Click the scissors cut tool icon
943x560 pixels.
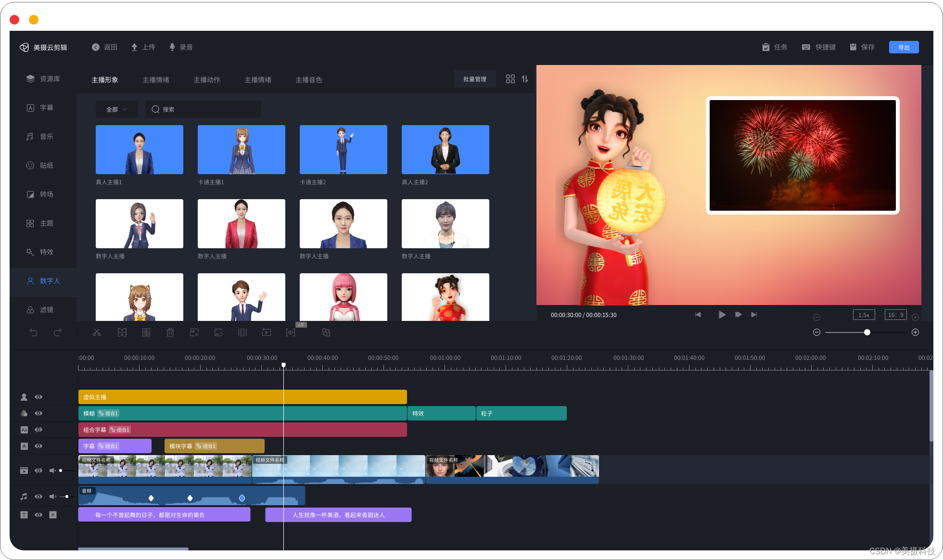coord(97,332)
